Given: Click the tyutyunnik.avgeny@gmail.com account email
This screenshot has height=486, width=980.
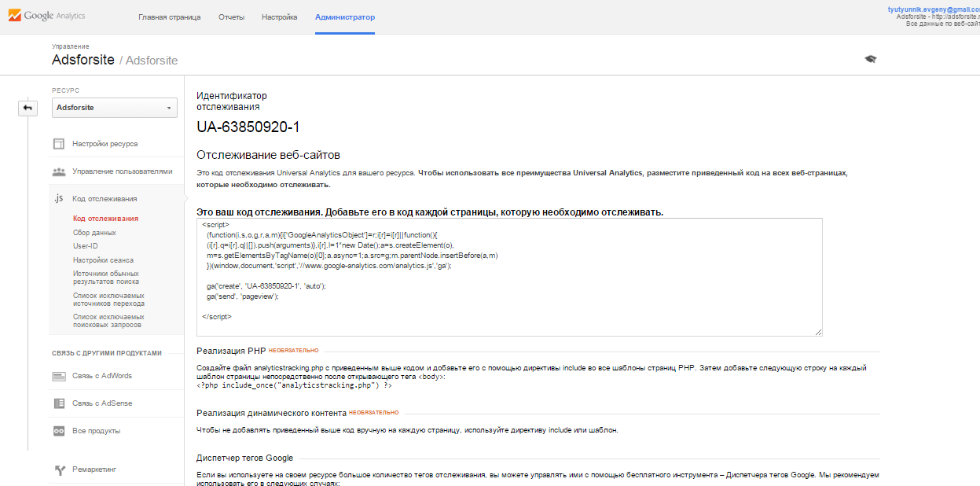Looking at the screenshot, I should point(932,8).
